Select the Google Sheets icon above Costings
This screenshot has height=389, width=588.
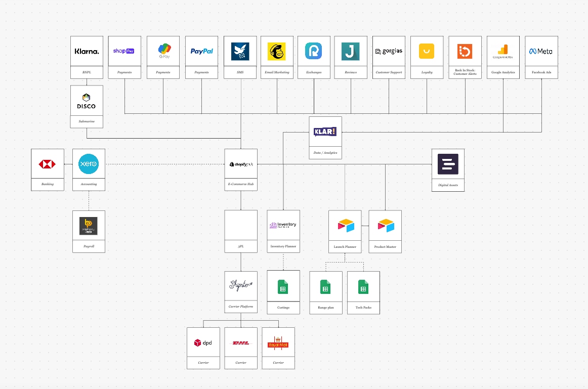tap(283, 287)
